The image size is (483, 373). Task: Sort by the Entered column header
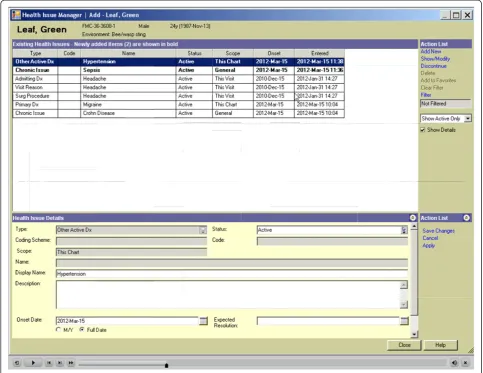(x=320, y=53)
